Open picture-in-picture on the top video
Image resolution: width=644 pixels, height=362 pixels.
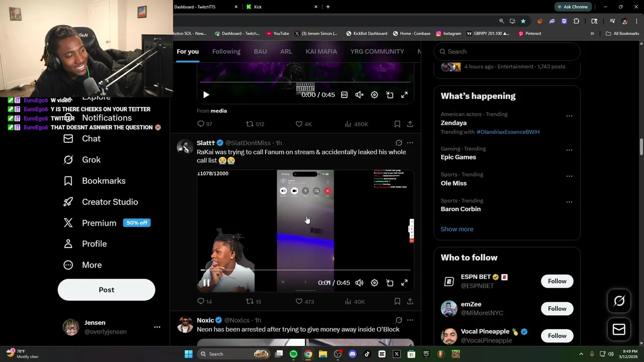(x=389, y=95)
